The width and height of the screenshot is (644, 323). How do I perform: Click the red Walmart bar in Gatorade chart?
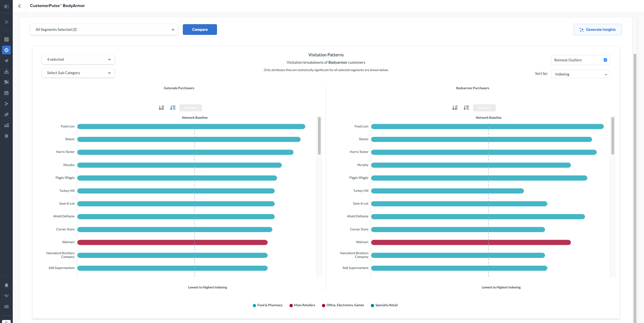[172, 242]
